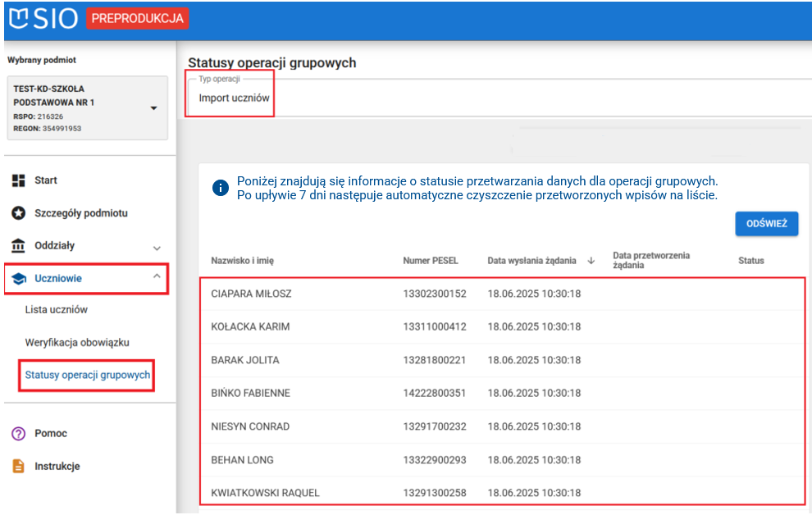
Task: Click the Instrukcje document icon
Action: 18,467
